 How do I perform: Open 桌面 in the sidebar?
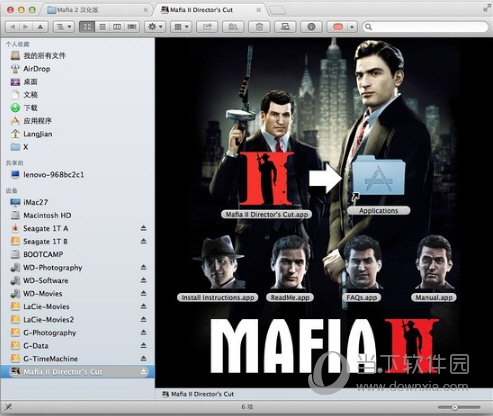point(30,82)
